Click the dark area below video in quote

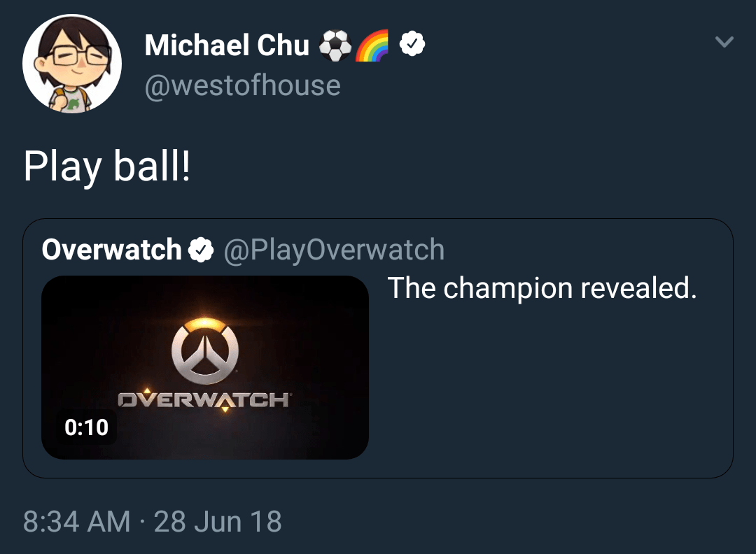click(x=205, y=468)
